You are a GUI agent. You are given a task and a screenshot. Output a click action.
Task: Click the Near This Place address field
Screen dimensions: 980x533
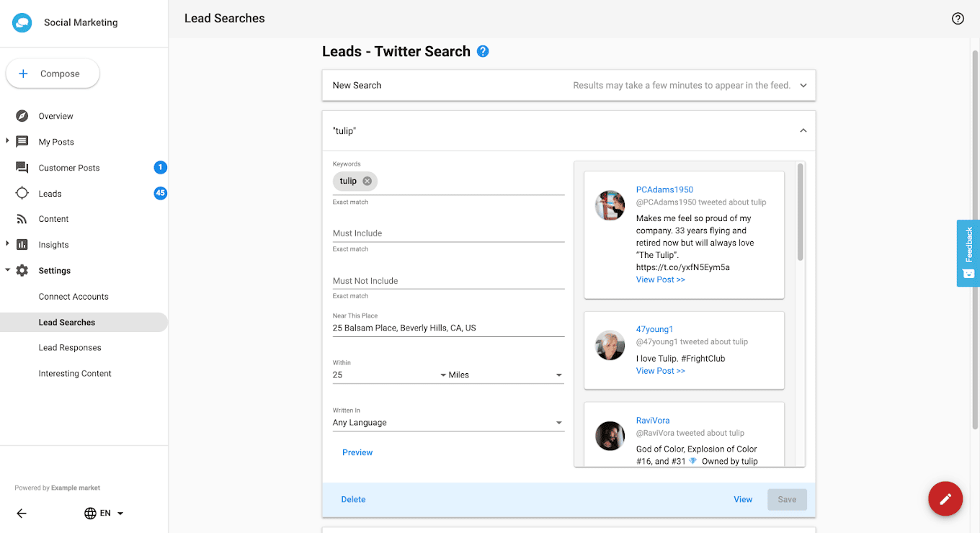pyautogui.click(x=448, y=328)
